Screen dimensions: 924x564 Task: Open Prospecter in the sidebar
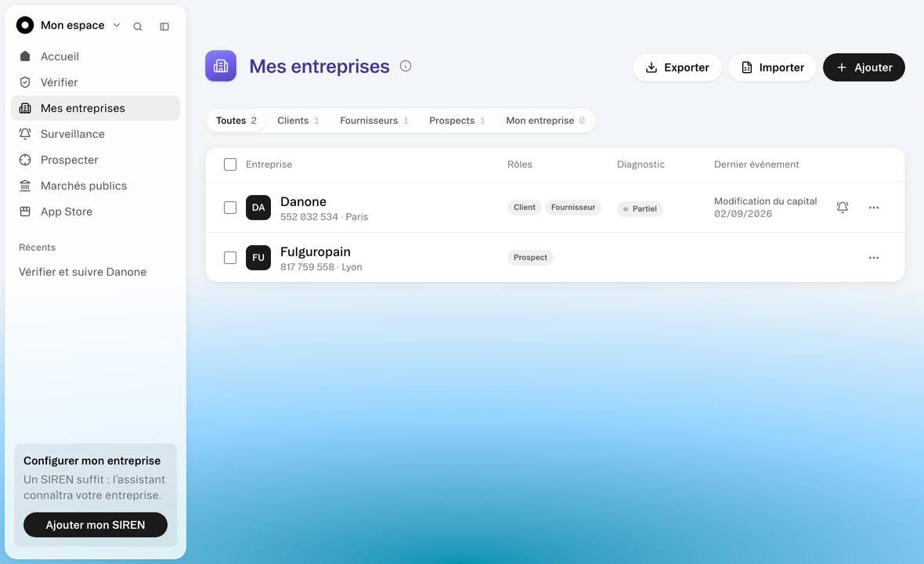click(96, 161)
